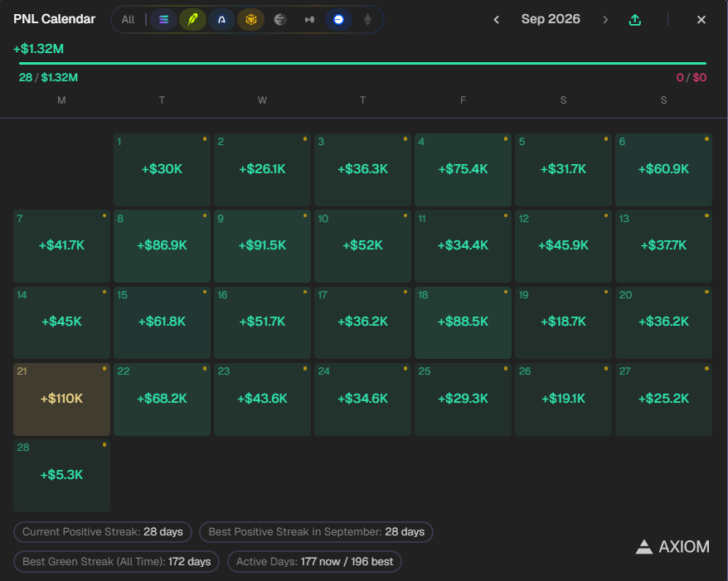Viewport: 728px width, 581px height.
Task: Open day 19 with +$18.7K
Action: click(x=563, y=322)
